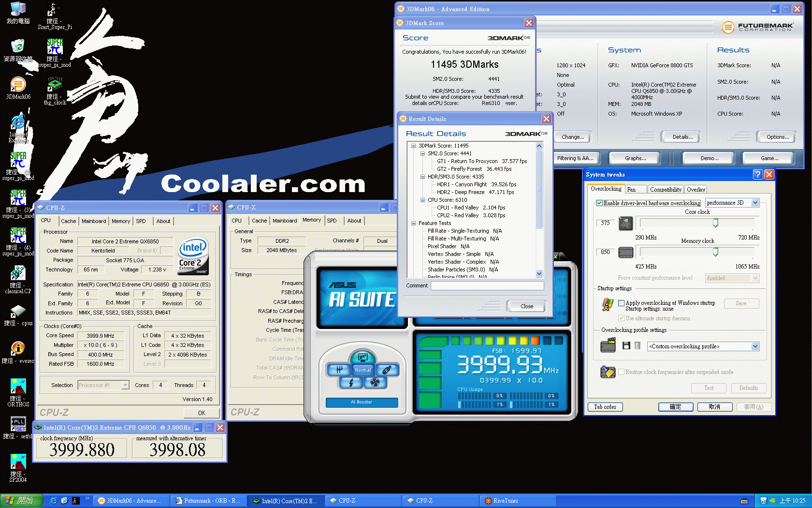Save overclocking profile with floppy icon
Viewport: 812px width, 508px height.
(x=626, y=345)
